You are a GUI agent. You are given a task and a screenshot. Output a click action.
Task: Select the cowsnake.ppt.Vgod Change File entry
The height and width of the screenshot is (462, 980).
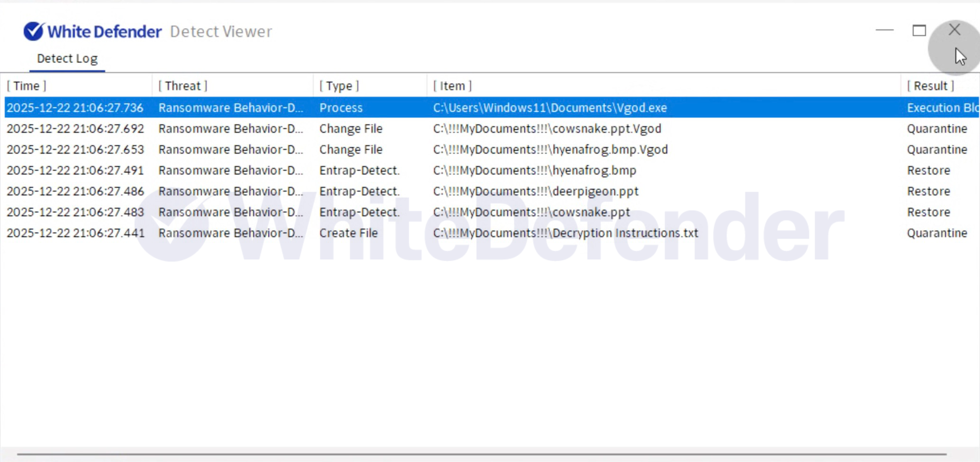(547, 129)
